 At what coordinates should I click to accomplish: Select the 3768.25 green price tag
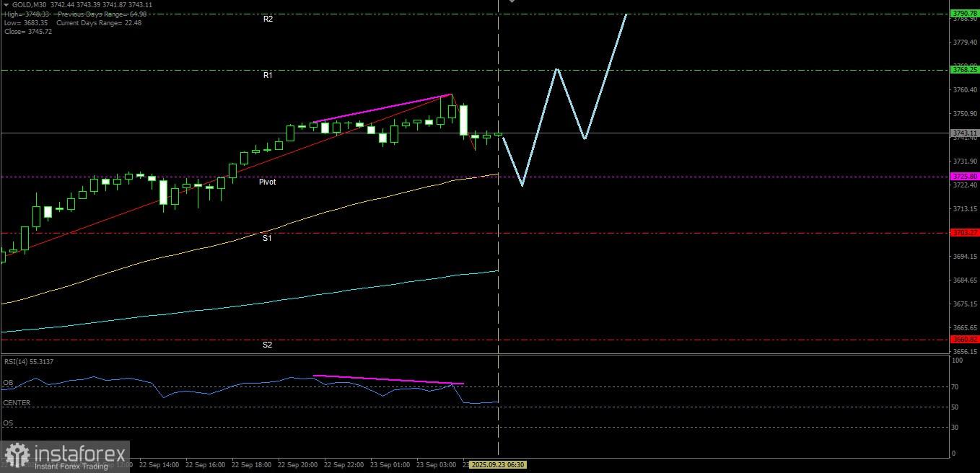pos(965,70)
